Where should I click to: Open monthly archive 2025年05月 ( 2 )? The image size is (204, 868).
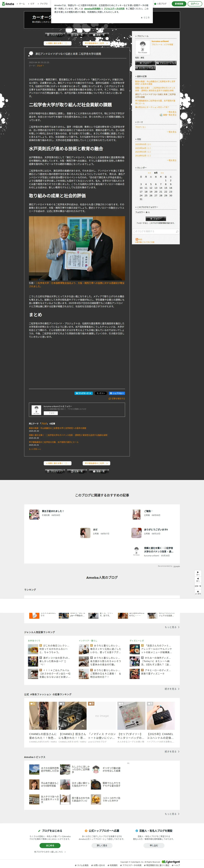pos(143,144)
